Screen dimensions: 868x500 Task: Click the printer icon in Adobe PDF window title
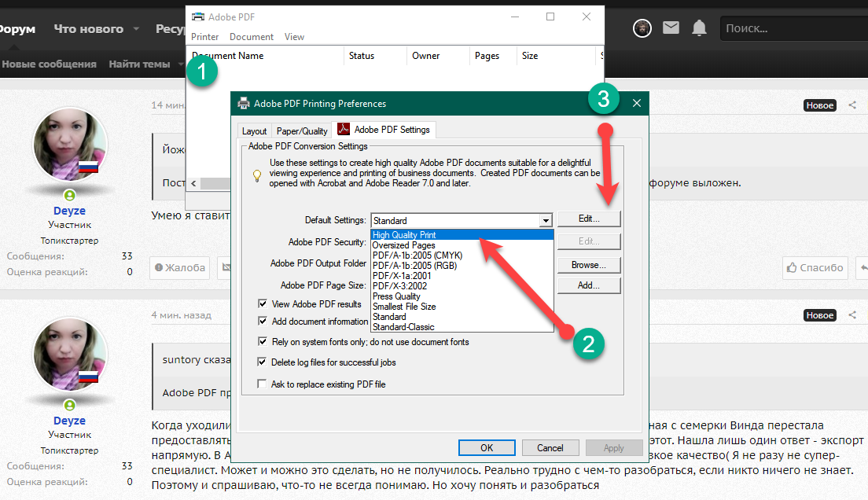click(197, 17)
